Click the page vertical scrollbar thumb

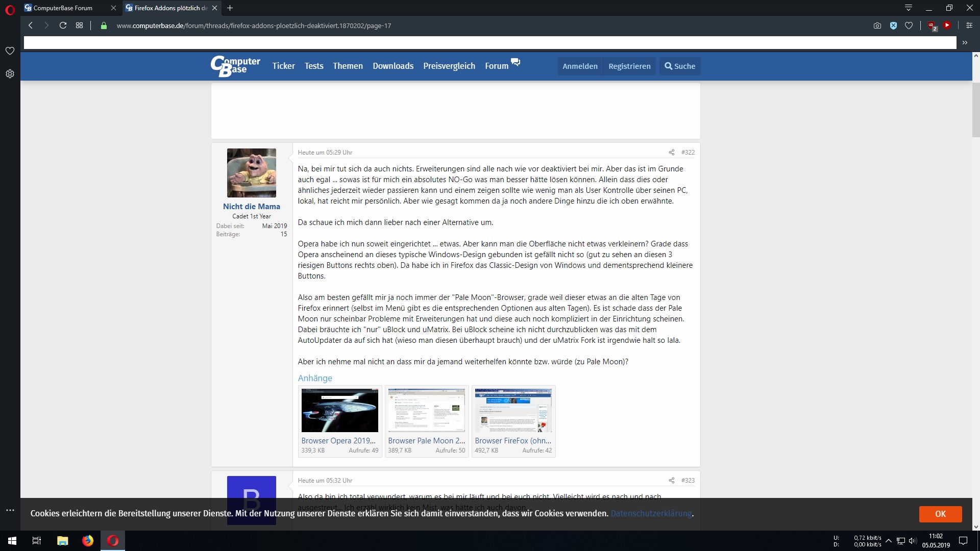tap(976, 110)
